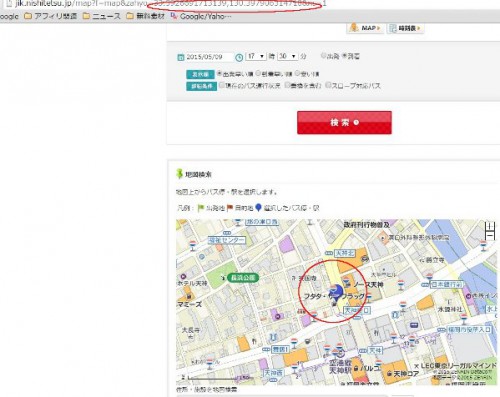This screenshot has width=500, height=397.
Task: Click the マミーズ label on the map
Action: [189, 304]
